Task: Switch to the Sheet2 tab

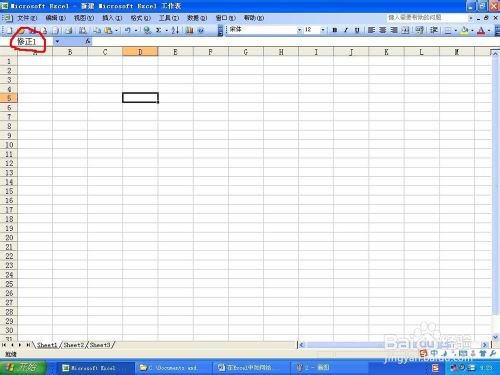Action: 73,345
